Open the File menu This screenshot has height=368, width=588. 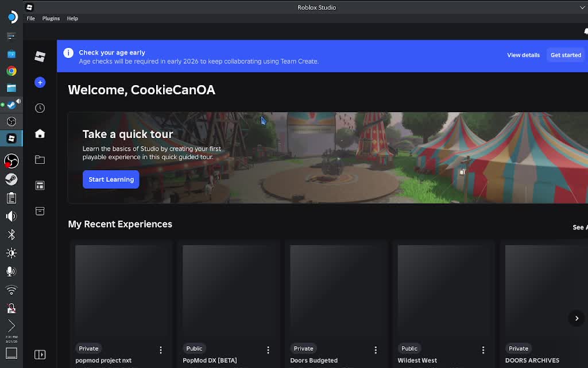click(x=30, y=18)
